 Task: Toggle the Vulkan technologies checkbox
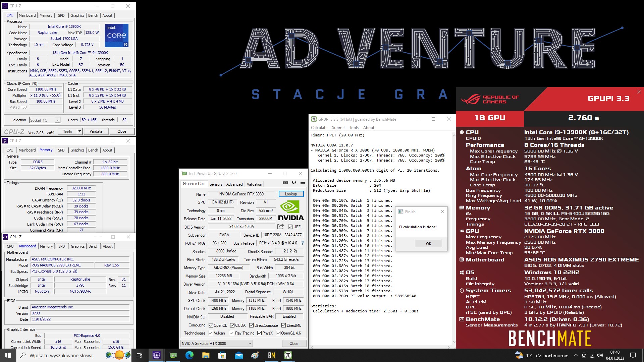click(x=211, y=333)
